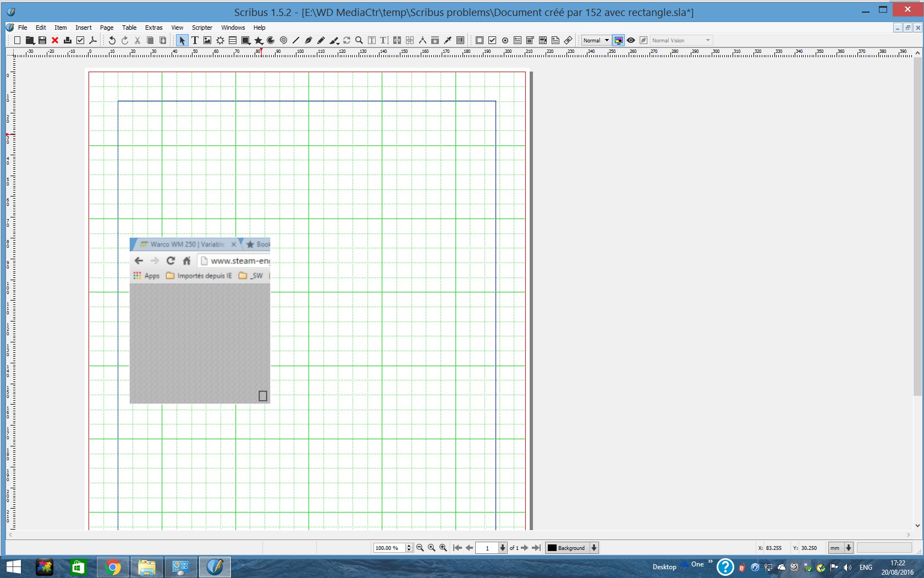This screenshot has height=578, width=924.
Task: Click the Zoom magnifier tool in toolbar
Action: 359,40
